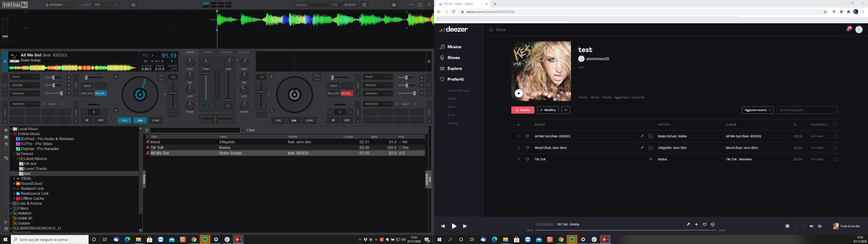This screenshot has width=868, height=244.
Task: Open HOTCUES pads dropdown on deck B
Action: [378, 104]
